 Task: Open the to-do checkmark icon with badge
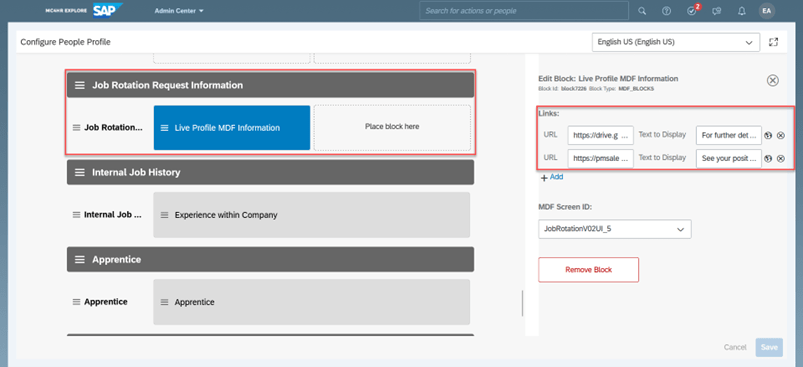(x=692, y=10)
